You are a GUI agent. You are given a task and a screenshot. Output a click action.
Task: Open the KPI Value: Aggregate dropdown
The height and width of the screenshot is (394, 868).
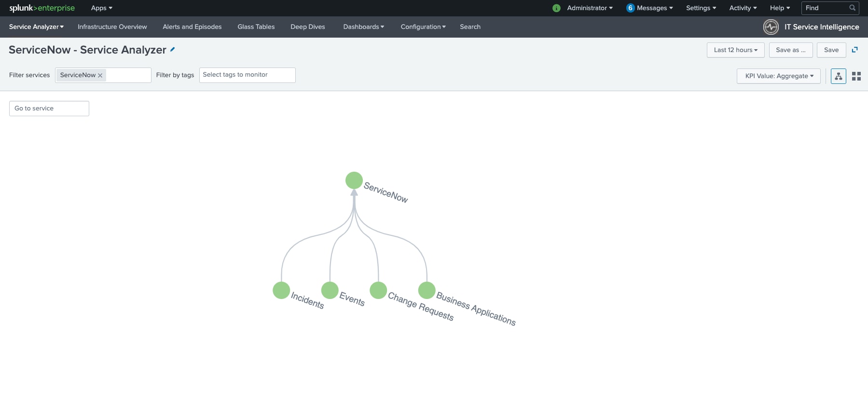click(779, 76)
